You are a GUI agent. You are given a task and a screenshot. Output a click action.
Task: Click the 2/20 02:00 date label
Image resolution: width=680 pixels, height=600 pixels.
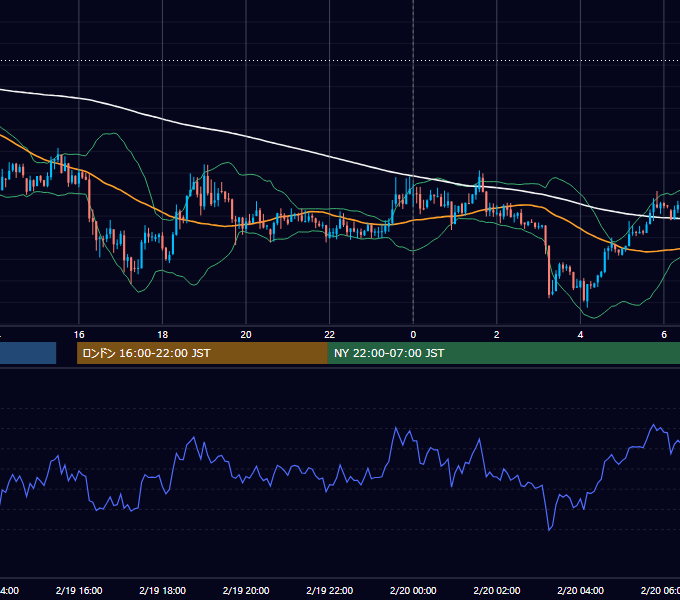point(497,590)
